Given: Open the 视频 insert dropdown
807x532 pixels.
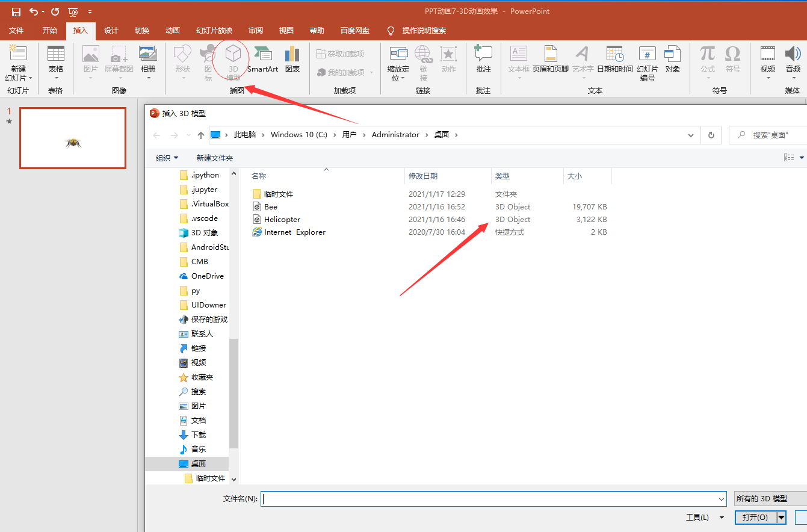Looking at the screenshot, I should [x=768, y=63].
